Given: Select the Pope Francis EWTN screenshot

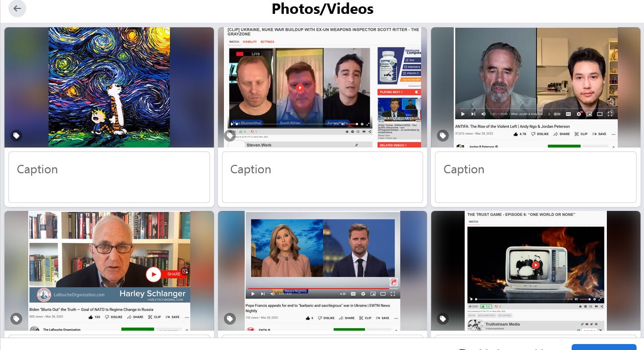Looking at the screenshot, I should (x=322, y=271).
